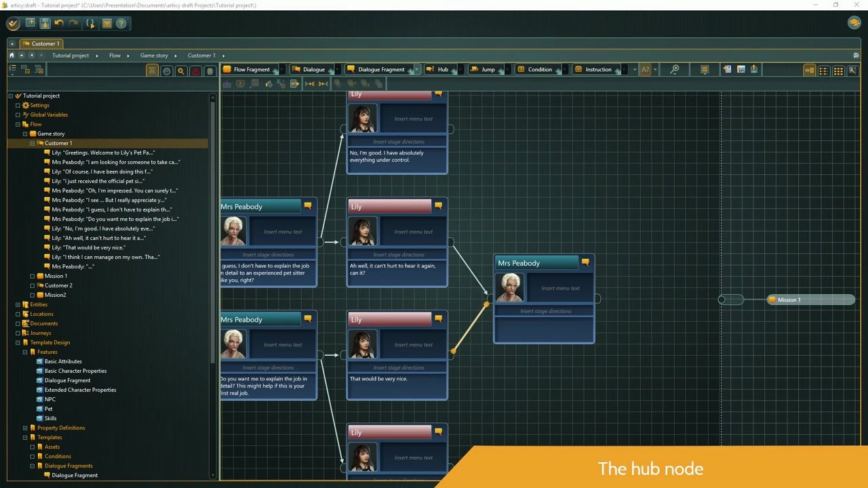Click the RSS feed icon
The width and height of the screenshot is (868, 488).
(856, 56)
